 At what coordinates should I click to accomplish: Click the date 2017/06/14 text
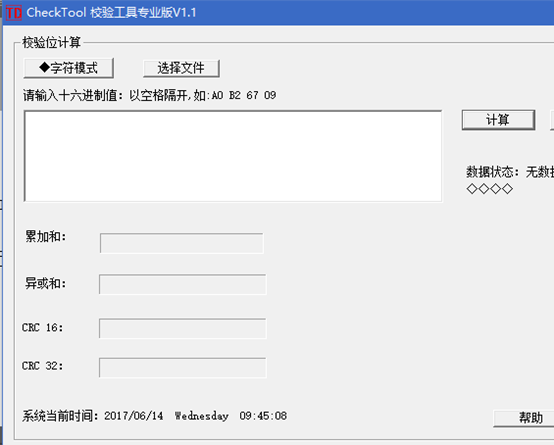coord(134,416)
